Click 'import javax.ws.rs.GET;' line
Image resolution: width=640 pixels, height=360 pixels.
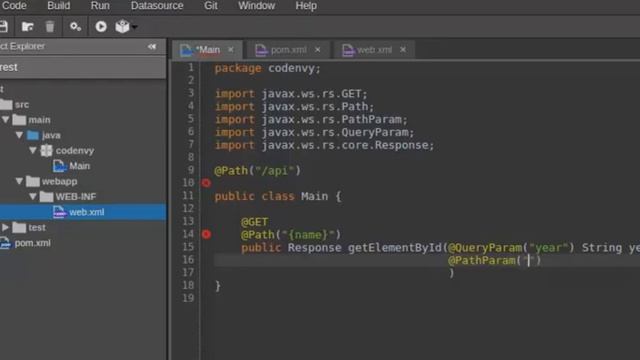[x=291, y=94]
